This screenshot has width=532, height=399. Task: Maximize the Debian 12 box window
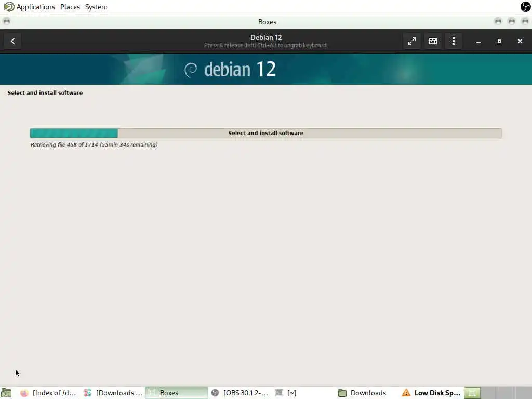click(499, 41)
